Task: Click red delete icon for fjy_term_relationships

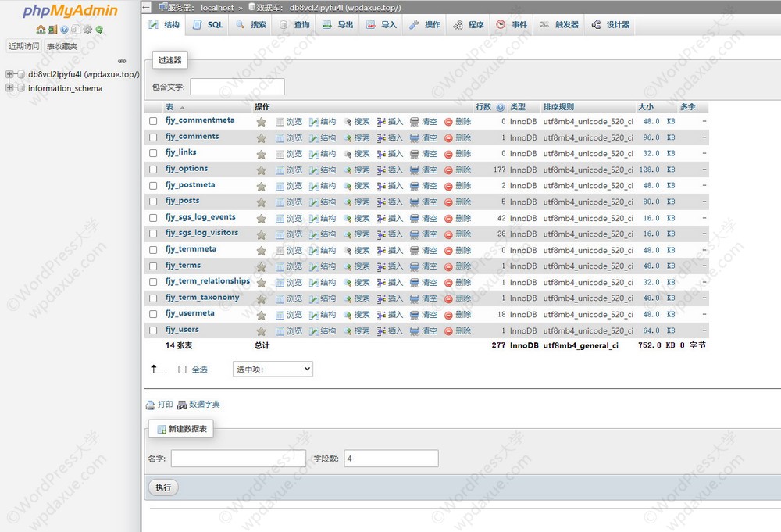Action: click(x=448, y=283)
